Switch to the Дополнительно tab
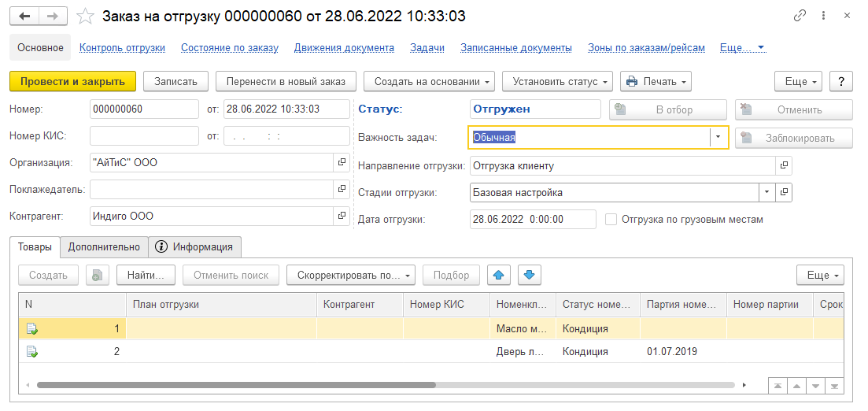The height and width of the screenshot is (411, 868). [x=104, y=247]
